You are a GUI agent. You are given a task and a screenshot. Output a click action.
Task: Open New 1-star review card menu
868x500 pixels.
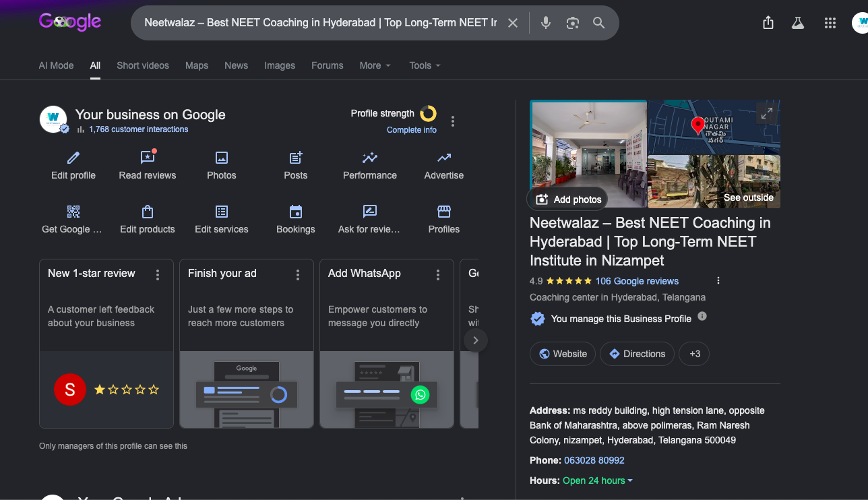(158, 275)
